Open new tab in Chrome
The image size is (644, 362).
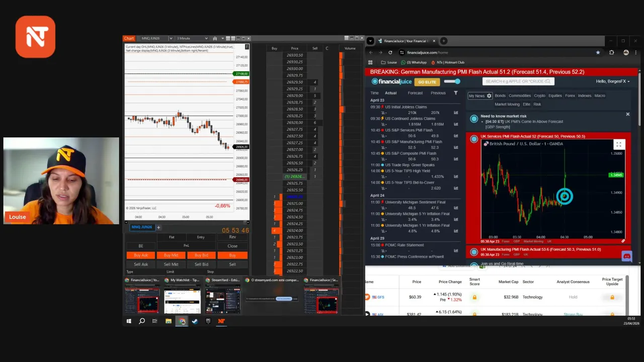coord(444,41)
